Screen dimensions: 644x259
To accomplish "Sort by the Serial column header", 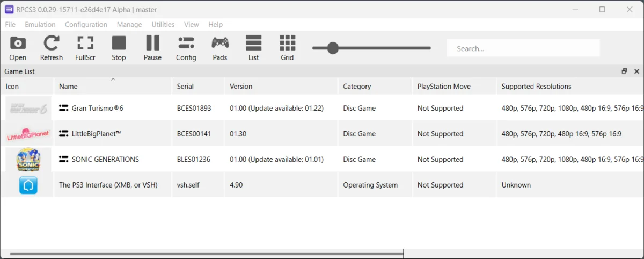I will 198,86.
